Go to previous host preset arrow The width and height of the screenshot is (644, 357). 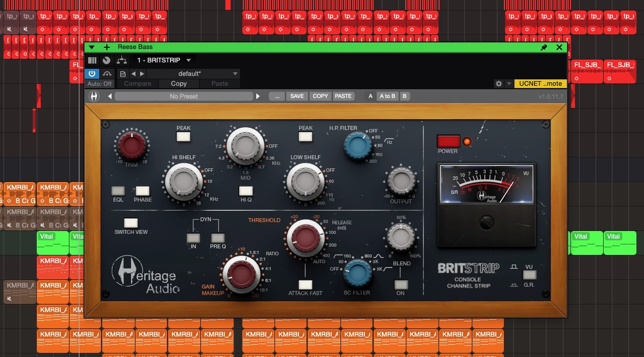133,74
